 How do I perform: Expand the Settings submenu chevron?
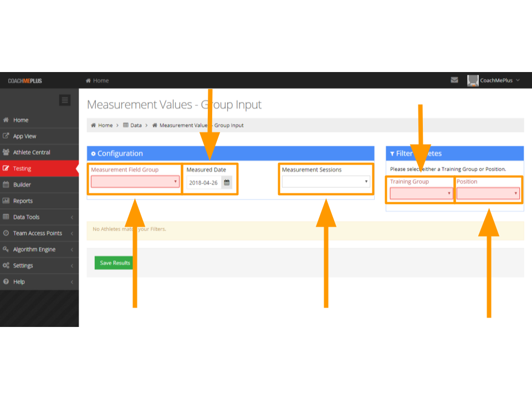(72, 265)
